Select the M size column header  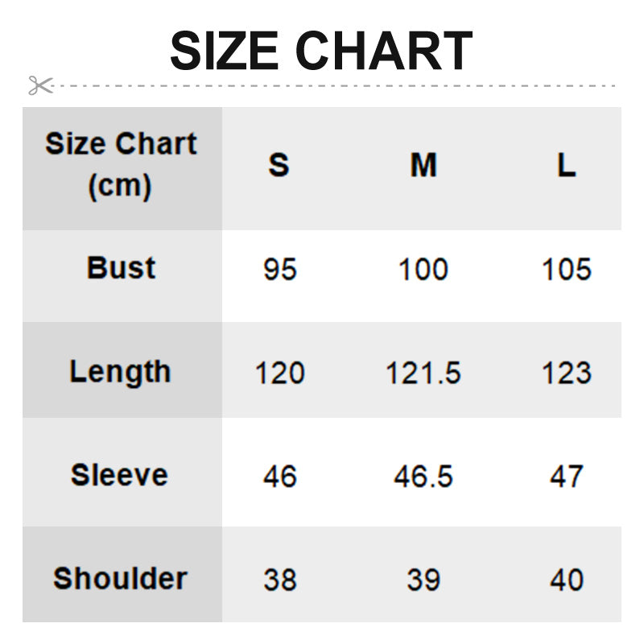[x=423, y=165]
